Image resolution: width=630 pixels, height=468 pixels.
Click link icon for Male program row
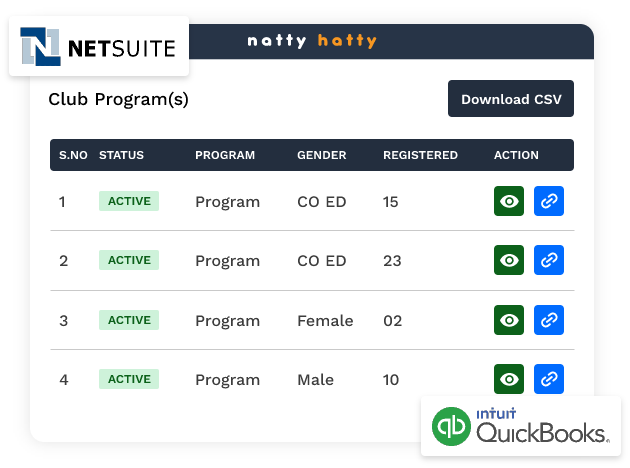548,379
